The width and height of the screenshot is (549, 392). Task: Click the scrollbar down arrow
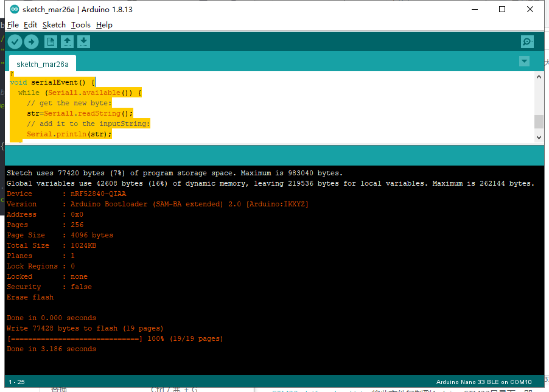click(x=538, y=136)
